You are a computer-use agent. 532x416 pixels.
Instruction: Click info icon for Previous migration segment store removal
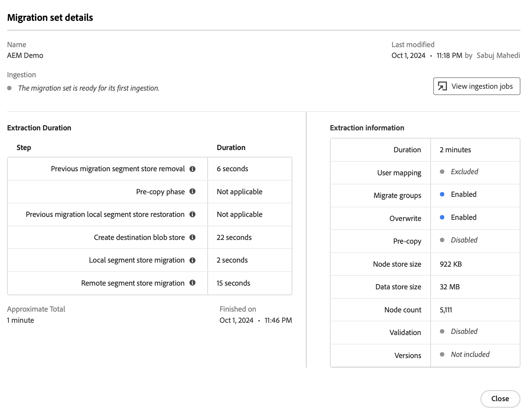pyautogui.click(x=192, y=169)
